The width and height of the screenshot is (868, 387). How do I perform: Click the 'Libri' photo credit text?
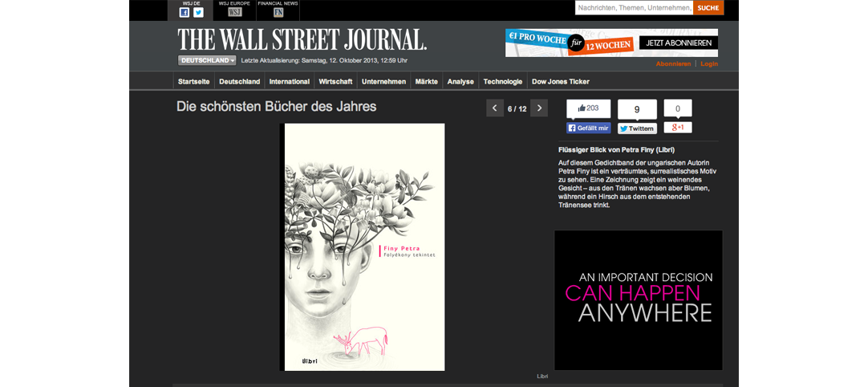[542, 377]
